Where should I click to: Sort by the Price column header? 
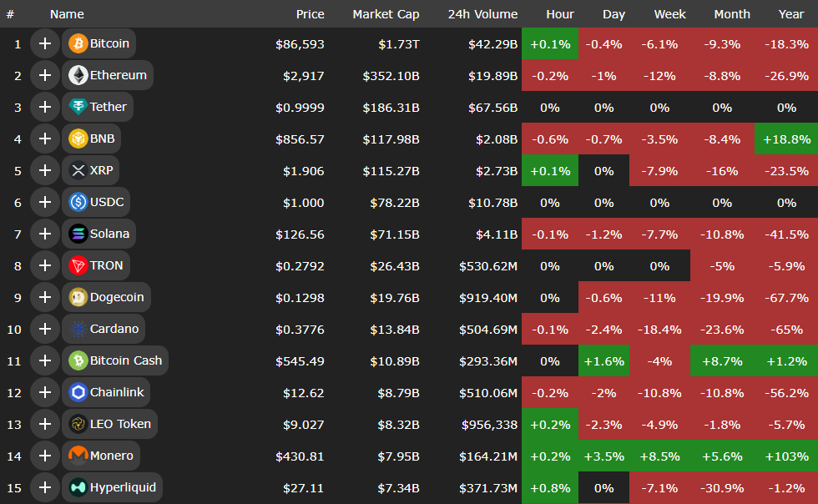point(310,14)
